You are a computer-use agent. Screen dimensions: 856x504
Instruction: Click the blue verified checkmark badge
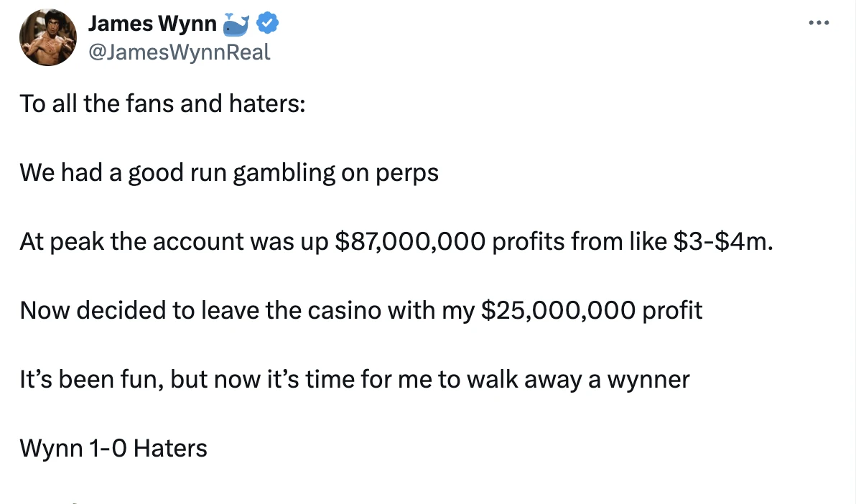pos(266,22)
